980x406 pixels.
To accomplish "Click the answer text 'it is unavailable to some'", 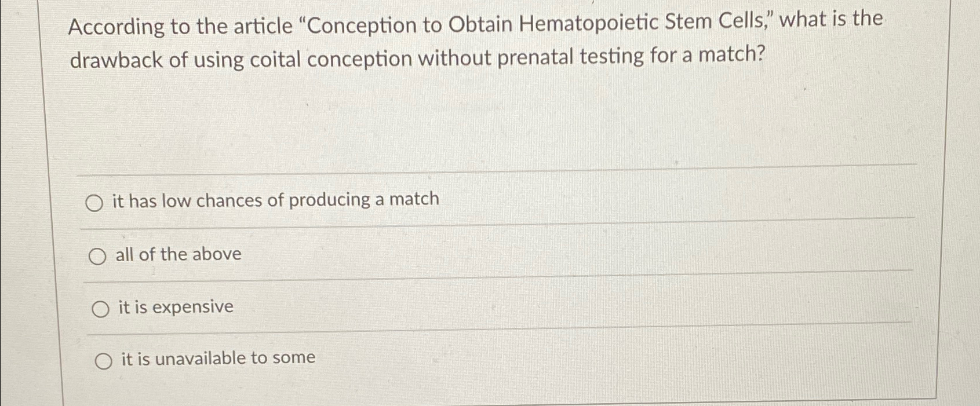I will point(217,357).
